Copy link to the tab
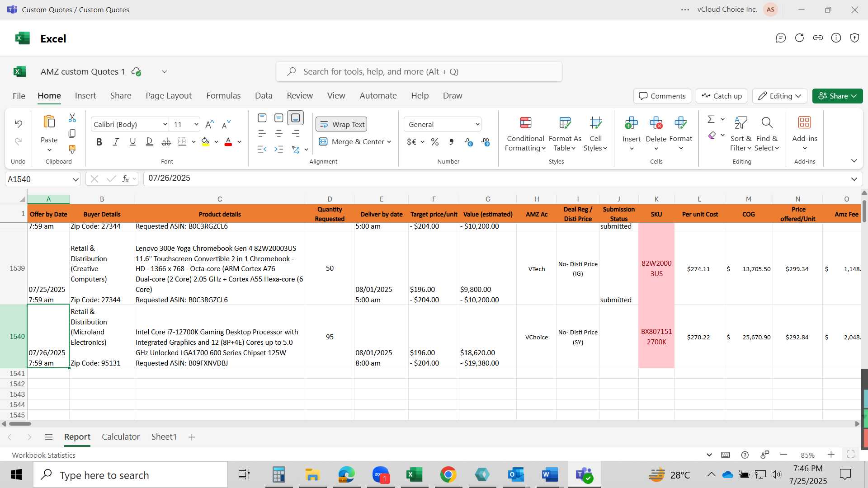This screenshot has height=488, width=868. 818,38
